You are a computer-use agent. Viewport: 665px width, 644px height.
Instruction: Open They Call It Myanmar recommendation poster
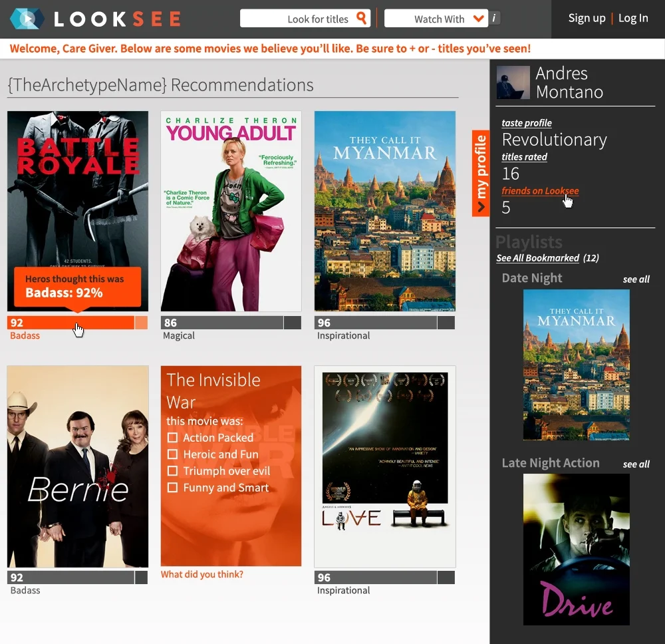[384, 211]
